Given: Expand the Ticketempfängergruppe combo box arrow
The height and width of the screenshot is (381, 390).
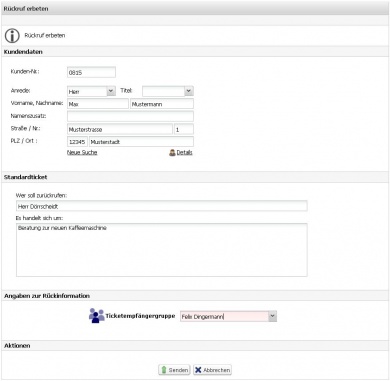Looking at the screenshot, I should [x=272, y=316].
